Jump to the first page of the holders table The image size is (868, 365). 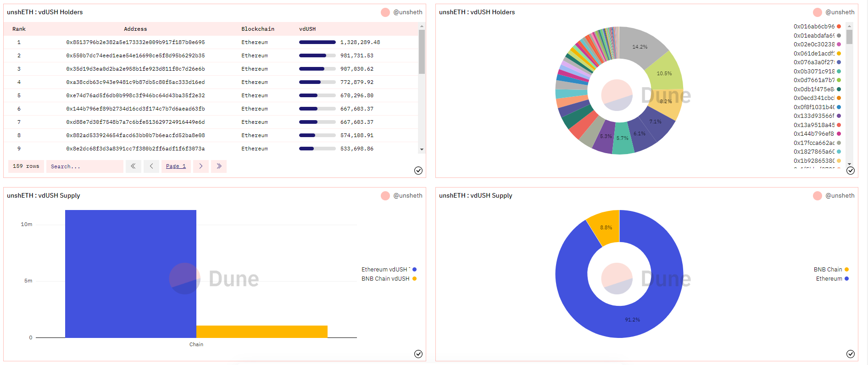[x=133, y=166]
